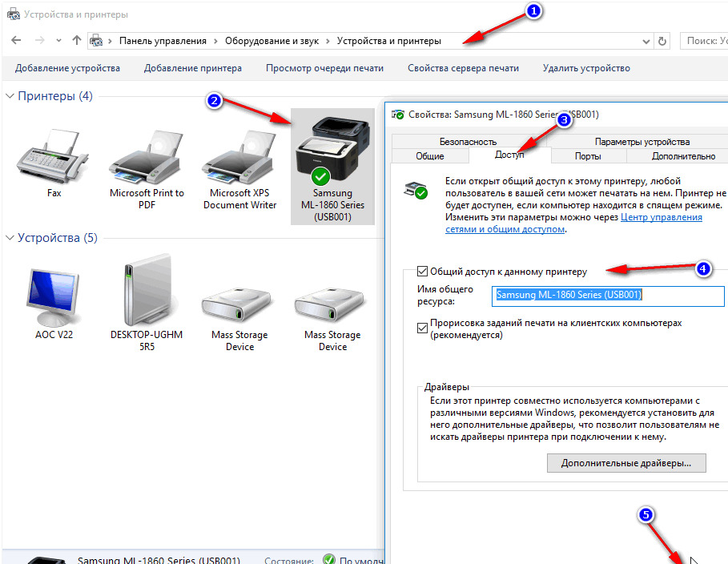Open Просмотр очереди печати
728x564 pixels.
coord(324,68)
